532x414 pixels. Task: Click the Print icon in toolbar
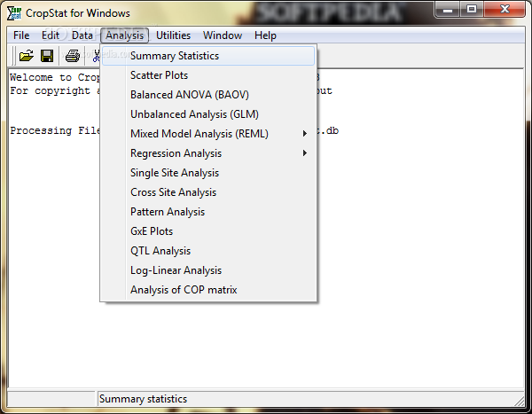click(73, 56)
